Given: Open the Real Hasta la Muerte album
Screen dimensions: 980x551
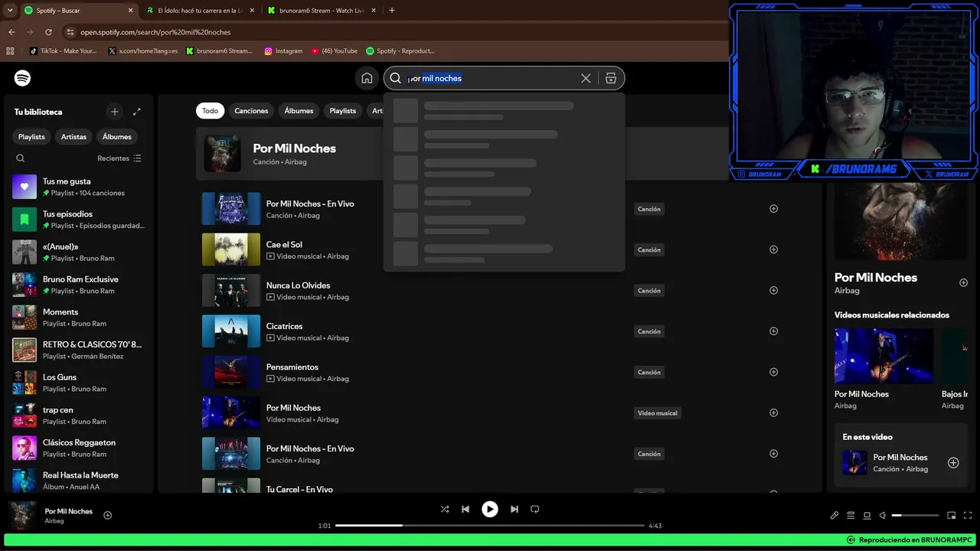Looking at the screenshot, I should (x=78, y=481).
